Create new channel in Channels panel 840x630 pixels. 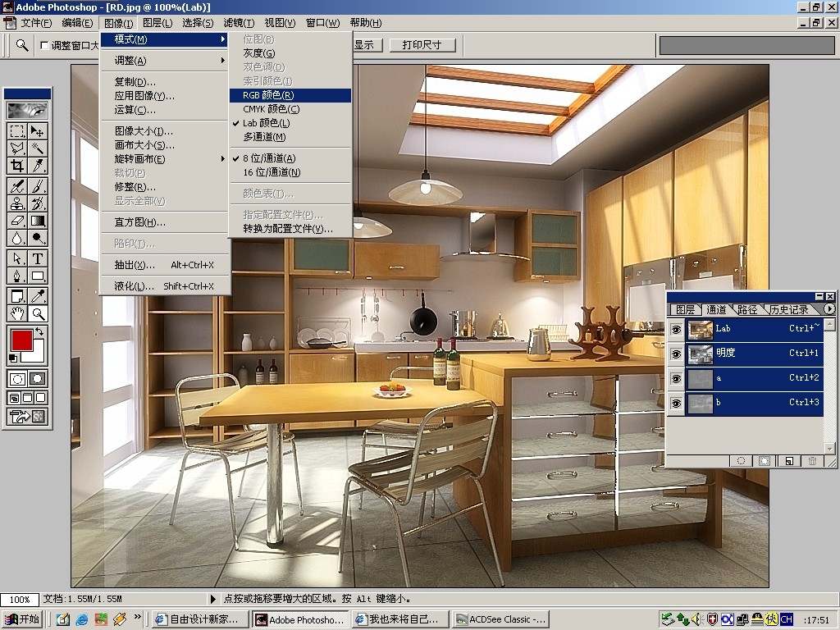(788, 461)
